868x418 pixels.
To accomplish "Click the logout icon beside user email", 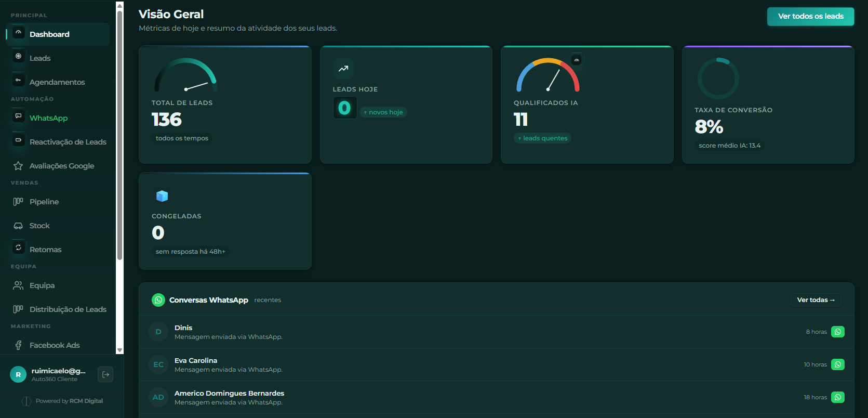I will 105,374.
